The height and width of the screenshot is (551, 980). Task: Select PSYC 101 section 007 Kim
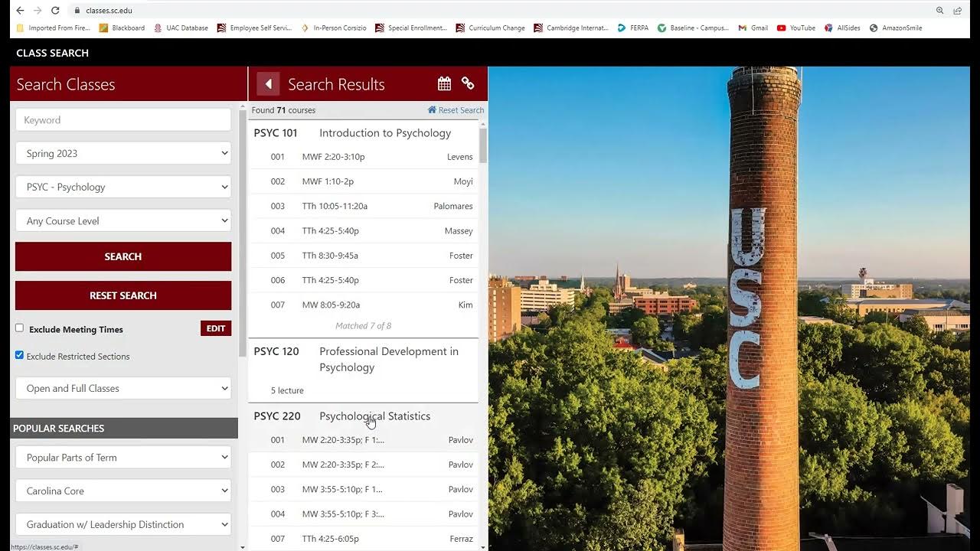[364, 305]
